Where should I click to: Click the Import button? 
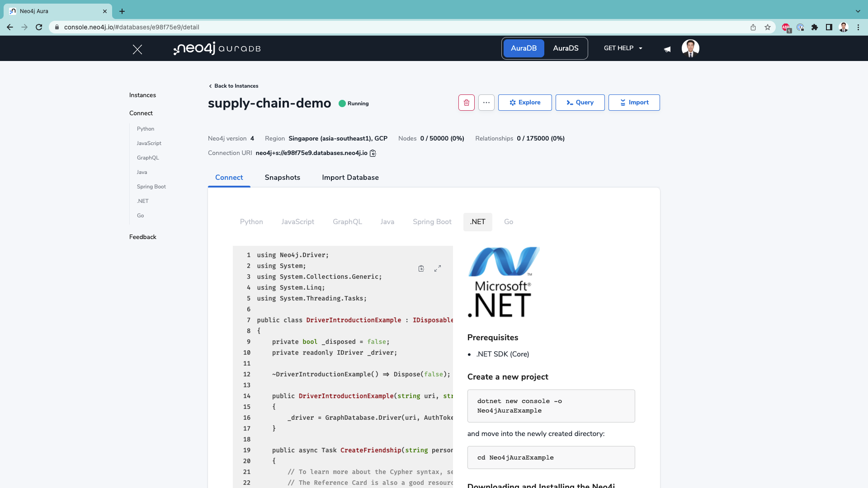tap(634, 103)
